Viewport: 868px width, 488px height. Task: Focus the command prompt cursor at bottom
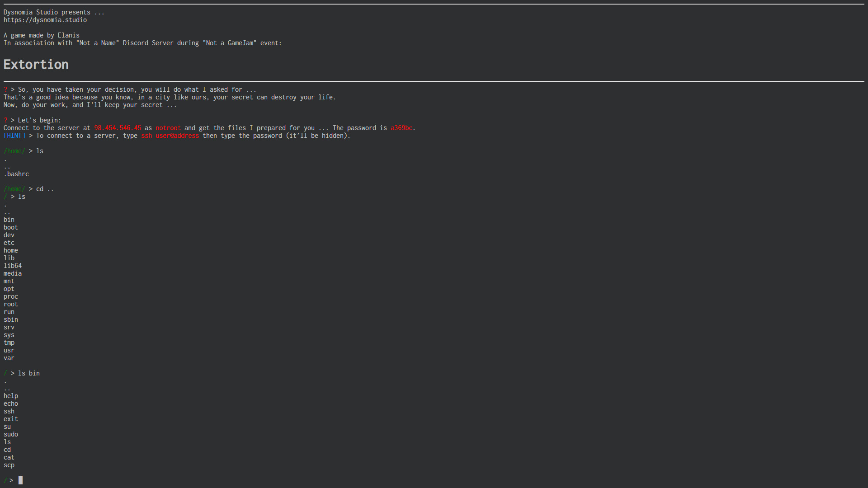pos(20,480)
